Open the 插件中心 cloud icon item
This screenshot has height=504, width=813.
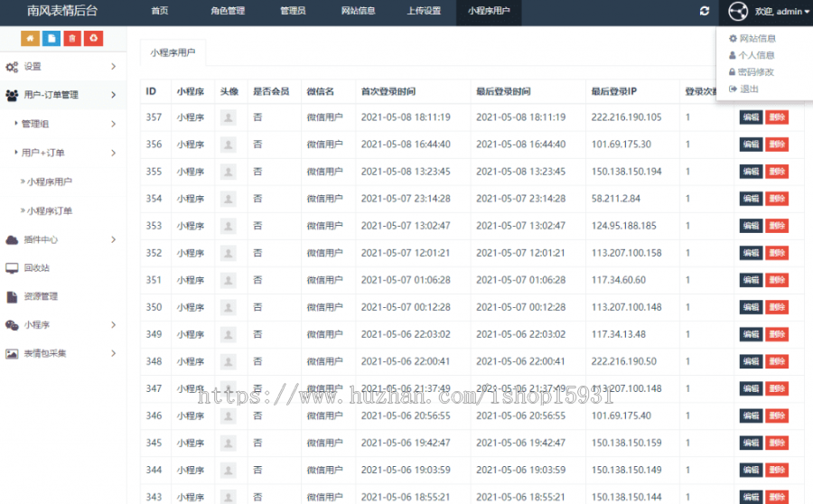click(13, 239)
